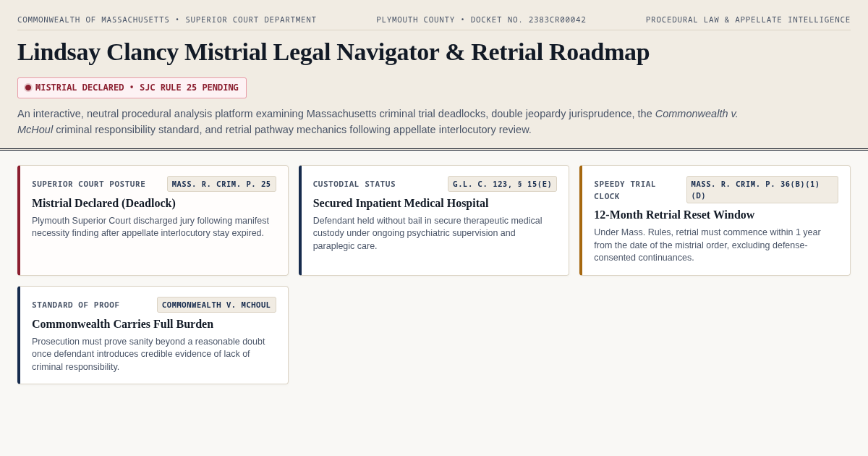Click the Custodial Status label
868x456 pixels.
click(x=354, y=184)
